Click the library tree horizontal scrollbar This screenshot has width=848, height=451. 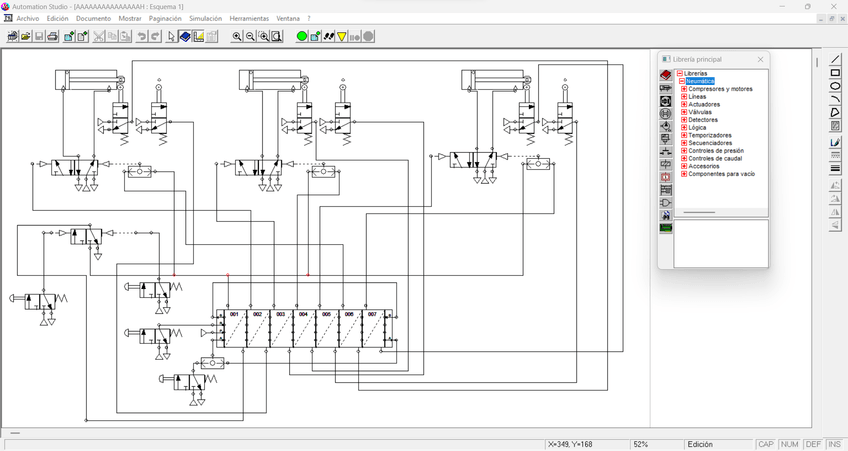coord(699,212)
